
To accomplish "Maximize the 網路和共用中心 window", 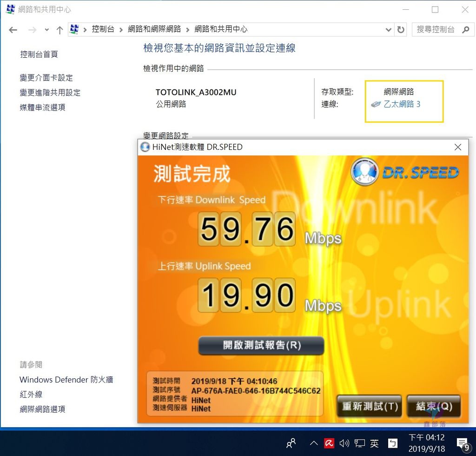I will pos(435,9).
